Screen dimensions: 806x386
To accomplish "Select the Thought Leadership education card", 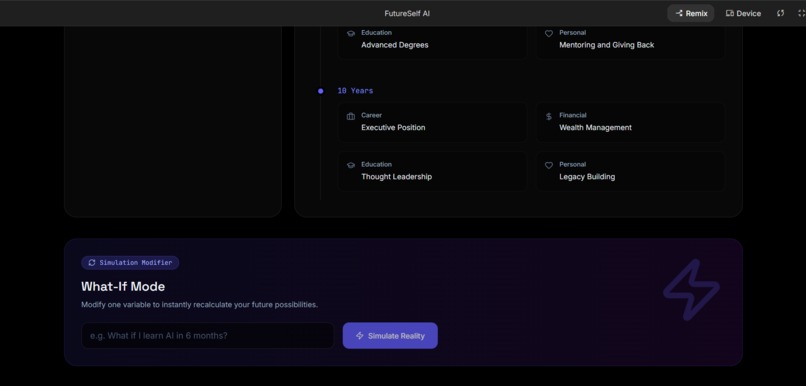I will [432, 171].
